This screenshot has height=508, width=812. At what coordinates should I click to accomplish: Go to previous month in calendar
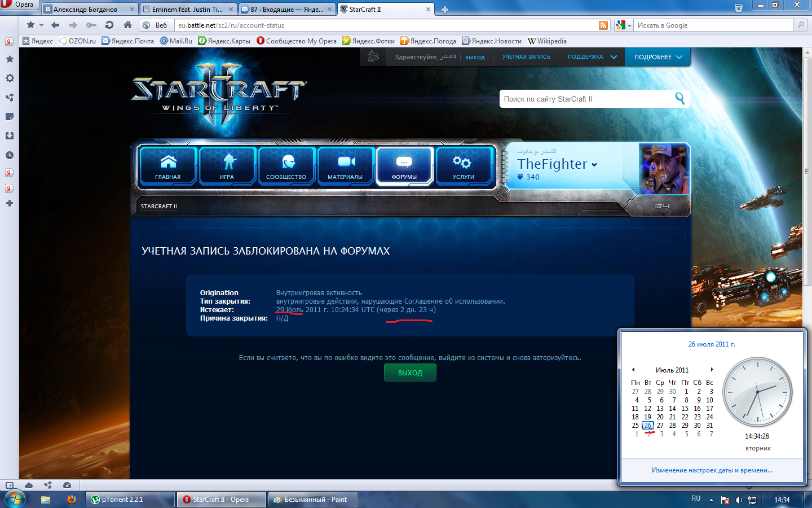pos(633,370)
